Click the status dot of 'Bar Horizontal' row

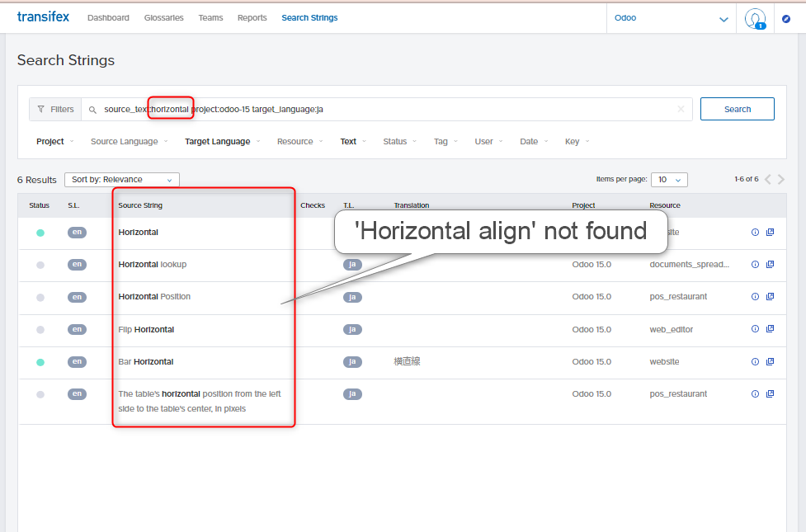[x=40, y=362]
